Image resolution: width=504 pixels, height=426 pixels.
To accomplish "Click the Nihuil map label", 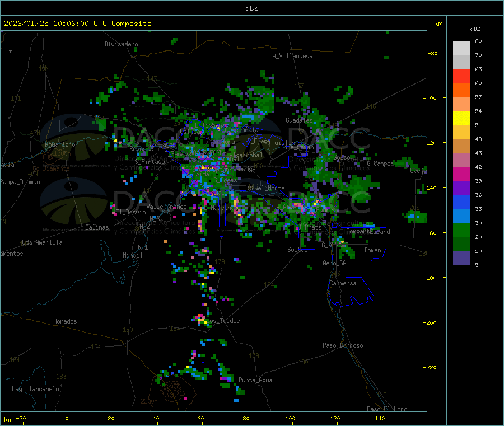I will click(133, 255).
